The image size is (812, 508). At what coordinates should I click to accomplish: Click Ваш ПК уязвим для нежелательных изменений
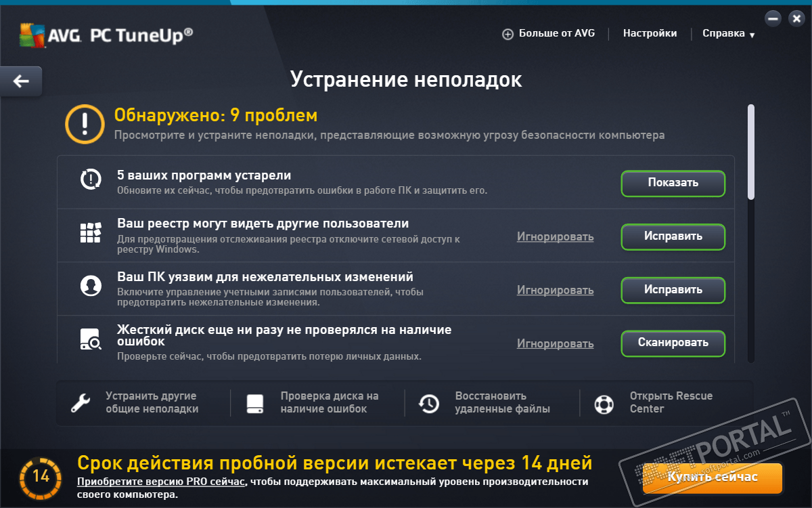click(265, 277)
